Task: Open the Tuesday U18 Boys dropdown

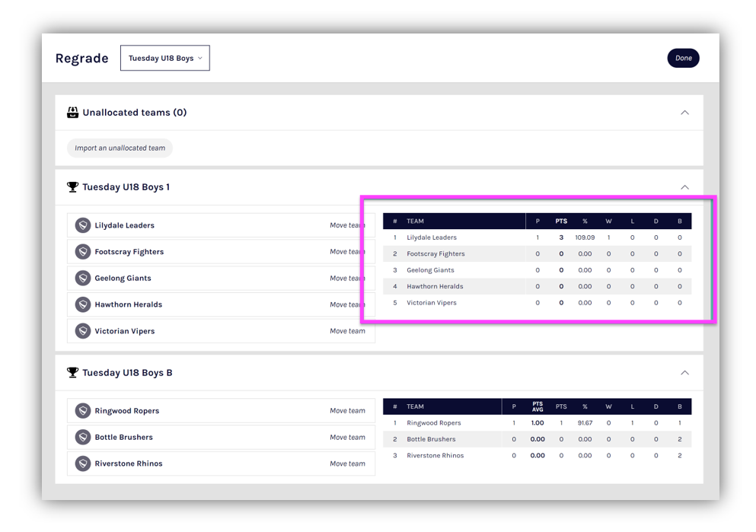Action: [x=165, y=58]
